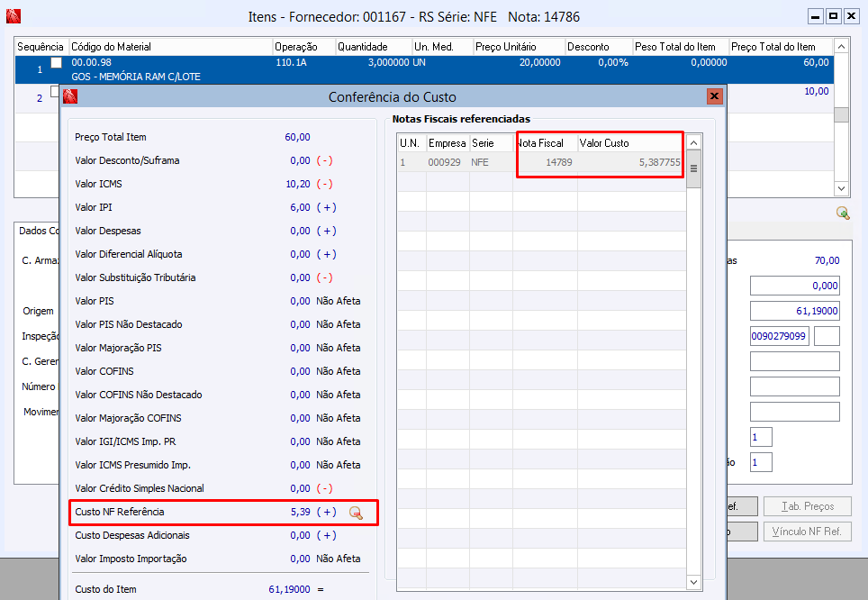
Task: Click the Desconto column header
Action: (x=599, y=47)
